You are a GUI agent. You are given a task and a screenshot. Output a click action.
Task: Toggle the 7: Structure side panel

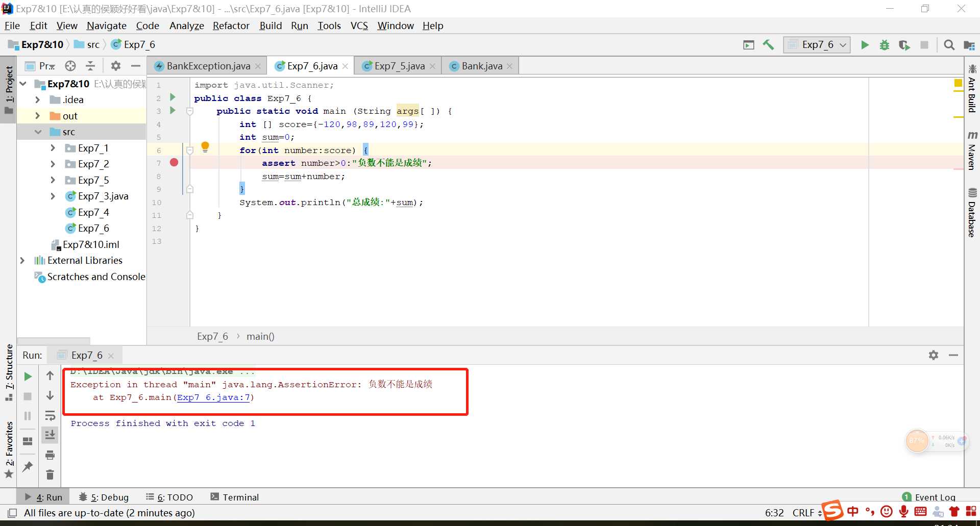tap(9, 373)
